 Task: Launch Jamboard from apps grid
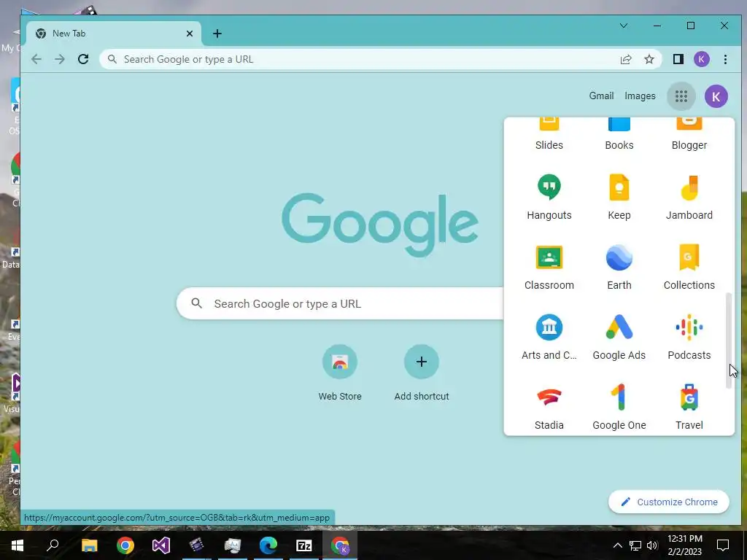pyautogui.click(x=689, y=197)
